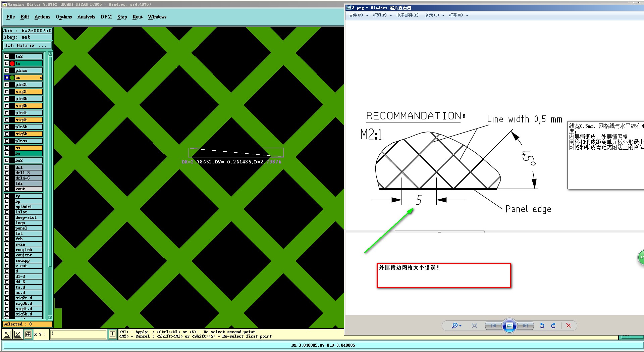Click the zoom-area icon beside XY field
The width and height of the screenshot is (644, 352).
(7, 334)
